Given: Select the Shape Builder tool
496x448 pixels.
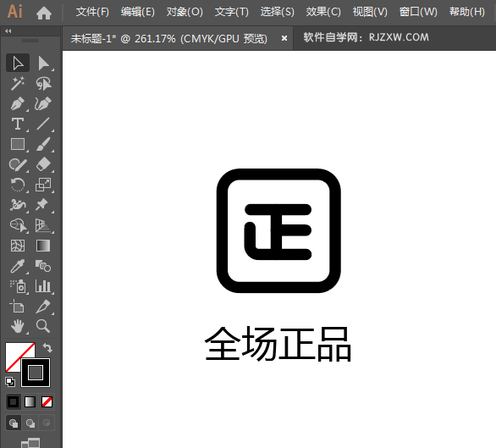Looking at the screenshot, I should pyautogui.click(x=18, y=225).
